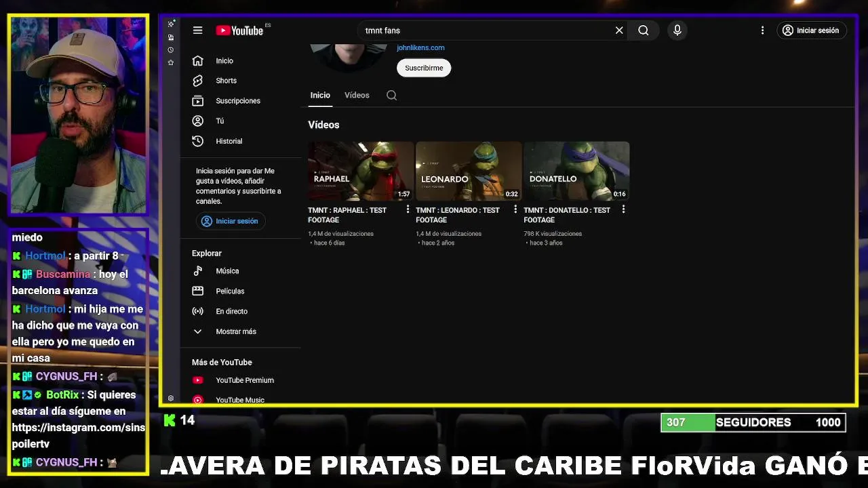Open the RAPHAEL test footage thumbnail
This screenshot has height=488, width=868.
click(x=360, y=171)
